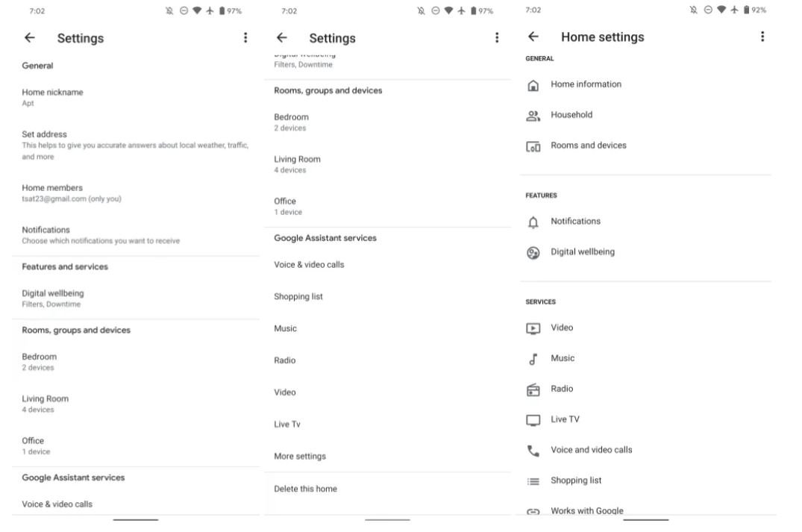Viewport: 802px width, 532px height.
Task: Open the Shopping list bullet-list icon
Action: pyautogui.click(x=533, y=481)
